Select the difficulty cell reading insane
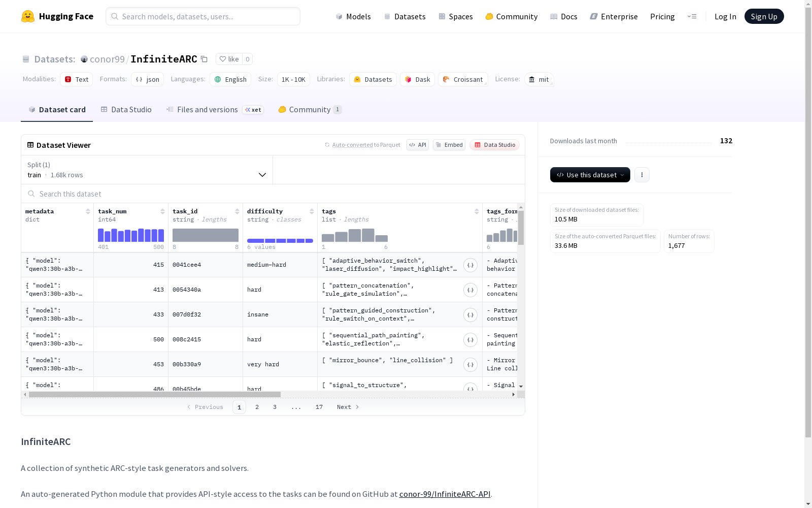Image resolution: width=812 pixels, height=508 pixels. click(x=280, y=314)
